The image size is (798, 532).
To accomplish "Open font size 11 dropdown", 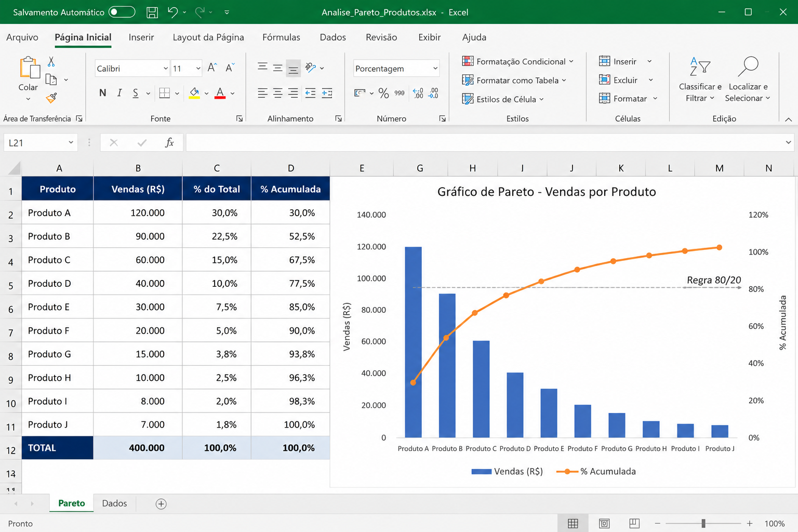I will 198,69.
